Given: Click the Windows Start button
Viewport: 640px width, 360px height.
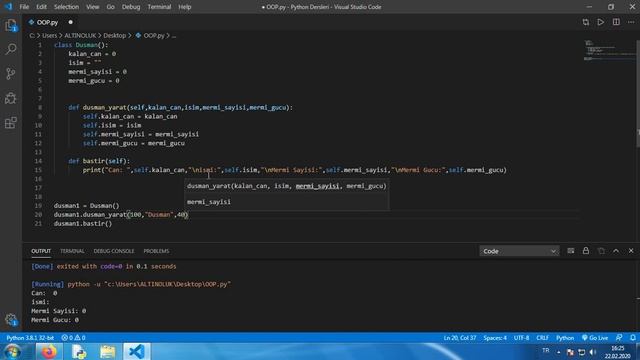Looking at the screenshot, I should [12, 351].
